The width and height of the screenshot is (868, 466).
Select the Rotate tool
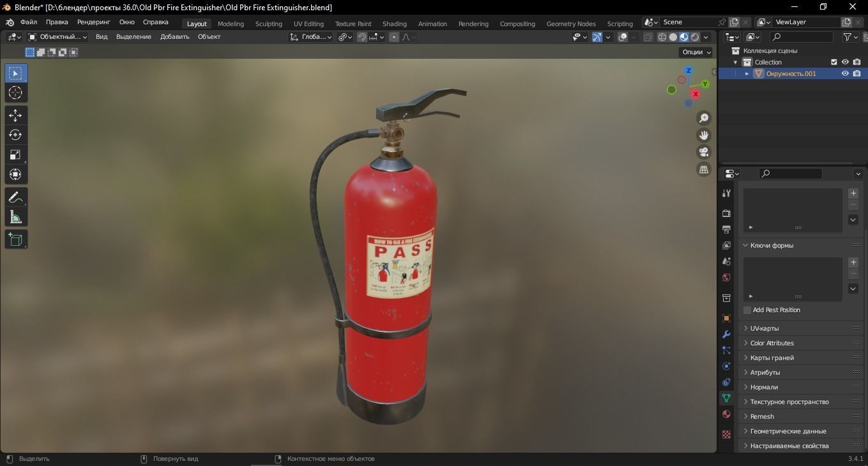click(15, 135)
